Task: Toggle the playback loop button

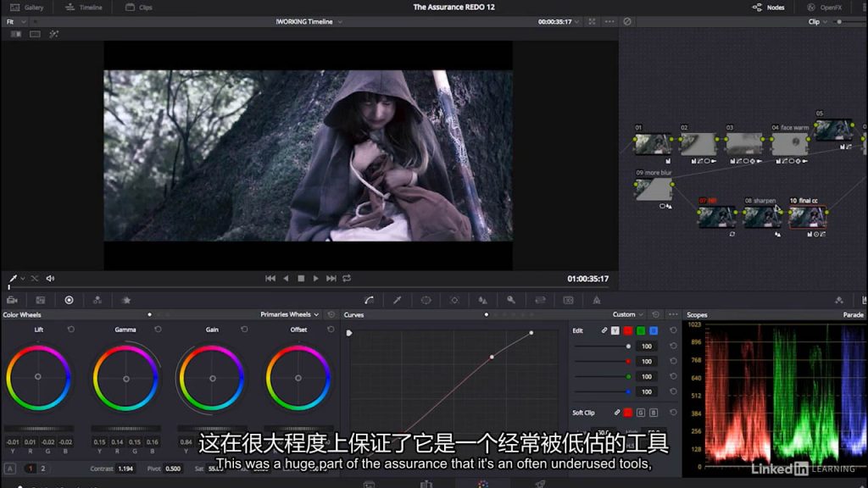Action: 347,278
